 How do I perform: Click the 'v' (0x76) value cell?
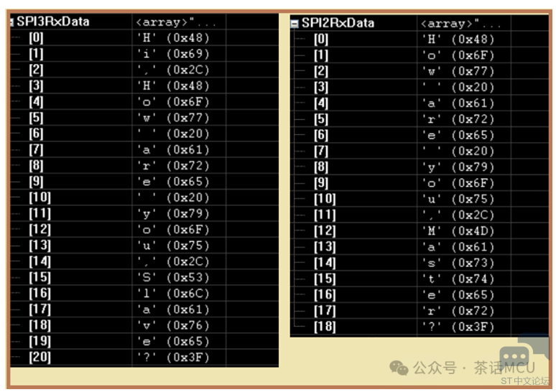click(x=172, y=325)
